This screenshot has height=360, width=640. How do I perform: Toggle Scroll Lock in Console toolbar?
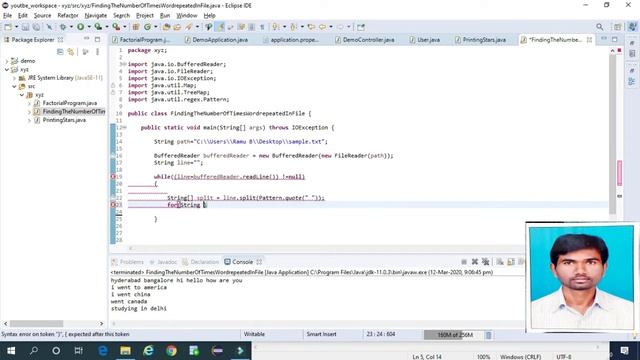point(511,262)
